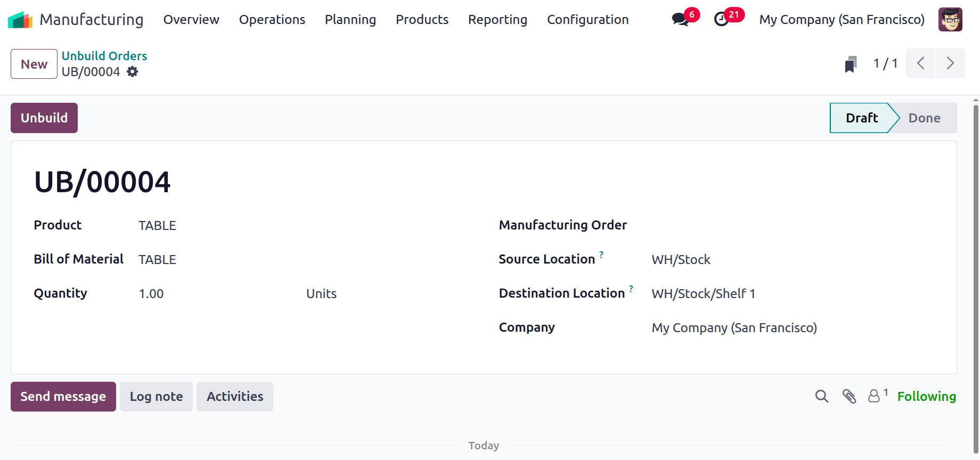The image size is (980, 460).
Task: Open the Reporting menu
Action: click(x=497, y=20)
